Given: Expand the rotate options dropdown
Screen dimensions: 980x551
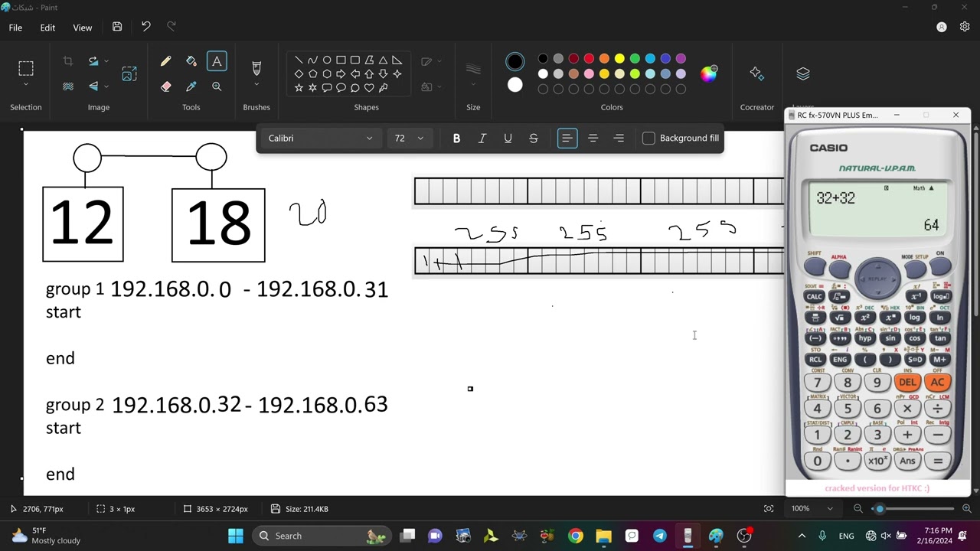Looking at the screenshot, I should pos(106,61).
